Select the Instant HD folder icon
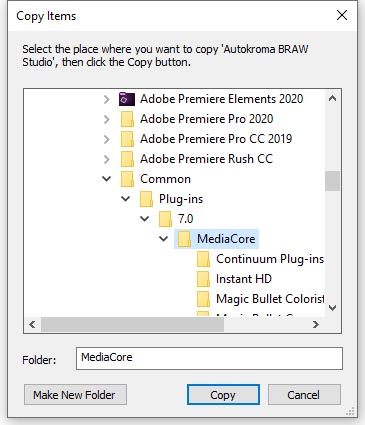This screenshot has height=425, width=365. pos(203,279)
